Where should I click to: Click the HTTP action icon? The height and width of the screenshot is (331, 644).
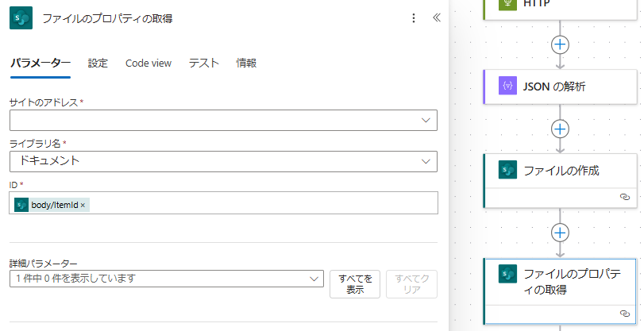(507, 4)
